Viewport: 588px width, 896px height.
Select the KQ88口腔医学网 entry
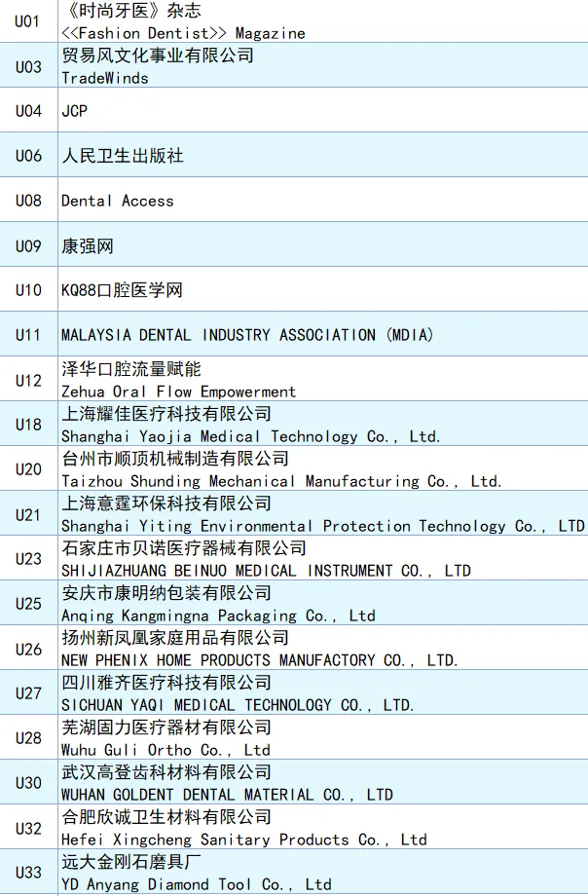(122, 290)
